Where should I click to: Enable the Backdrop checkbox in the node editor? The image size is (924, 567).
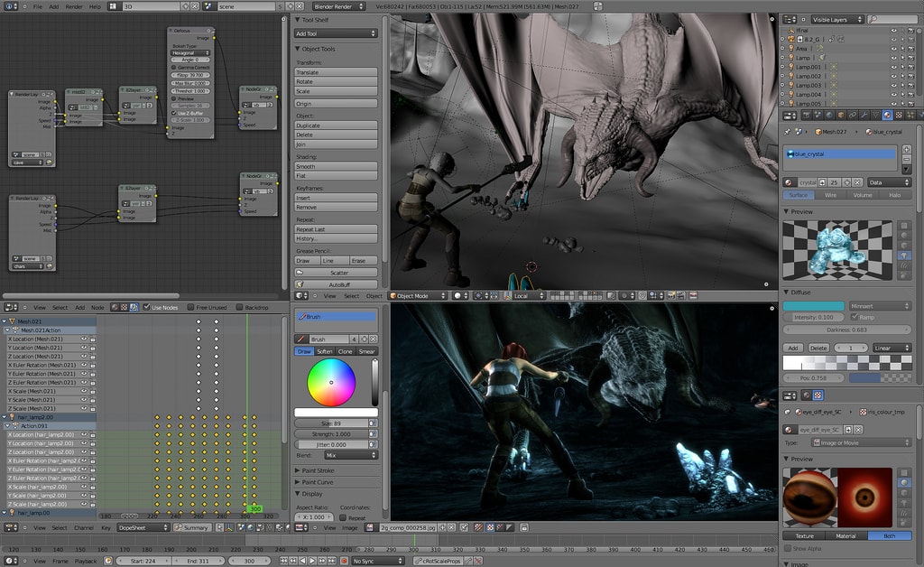pyautogui.click(x=240, y=307)
